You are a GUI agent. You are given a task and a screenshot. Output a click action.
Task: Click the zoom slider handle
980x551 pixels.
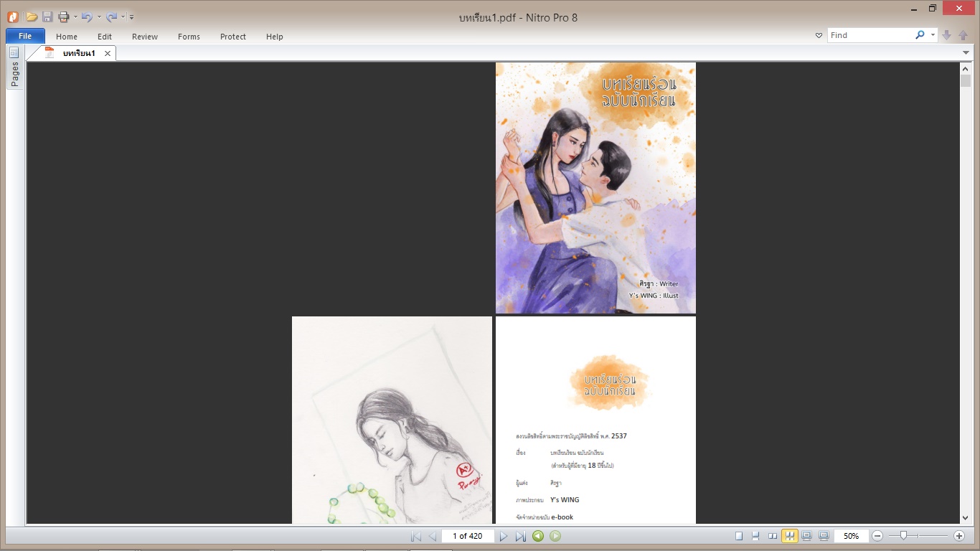click(x=903, y=535)
